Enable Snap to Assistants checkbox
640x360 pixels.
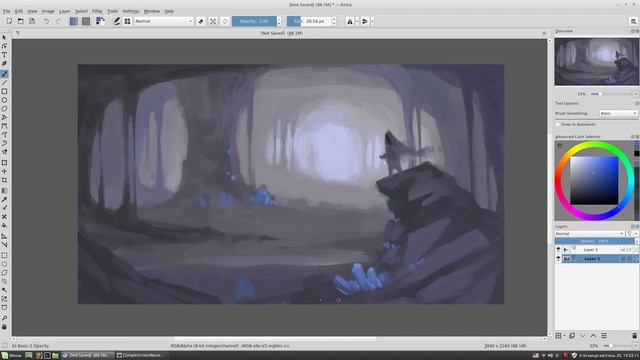558,124
